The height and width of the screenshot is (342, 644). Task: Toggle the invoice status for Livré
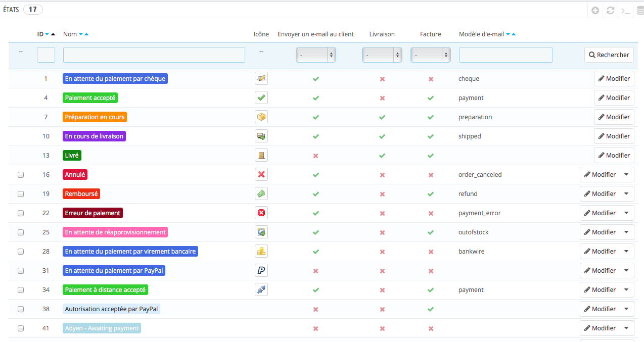pyautogui.click(x=431, y=156)
